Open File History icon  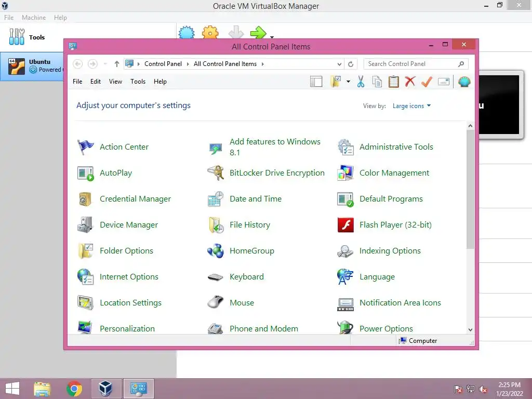coord(216,225)
